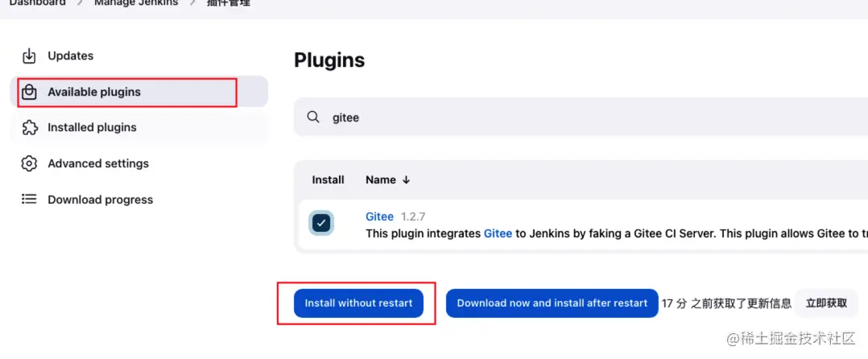The width and height of the screenshot is (868, 359).
Task: Click the Download progress list icon
Action: (x=29, y=200)
